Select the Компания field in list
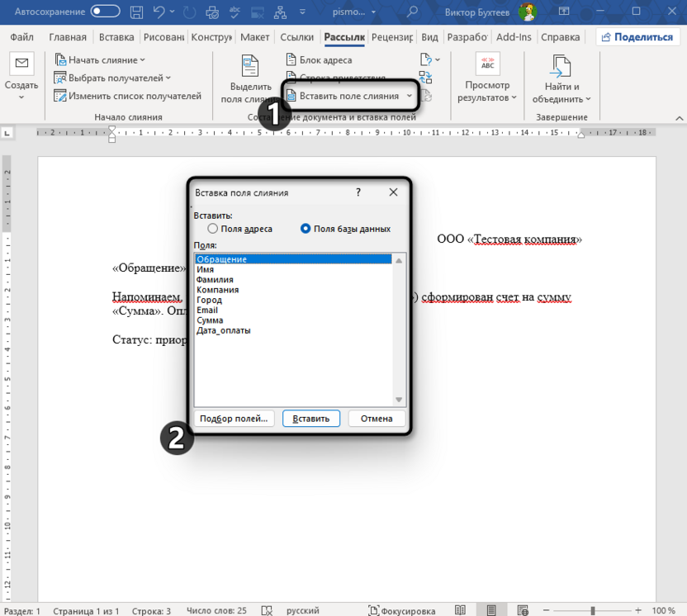 click(293, 290)
